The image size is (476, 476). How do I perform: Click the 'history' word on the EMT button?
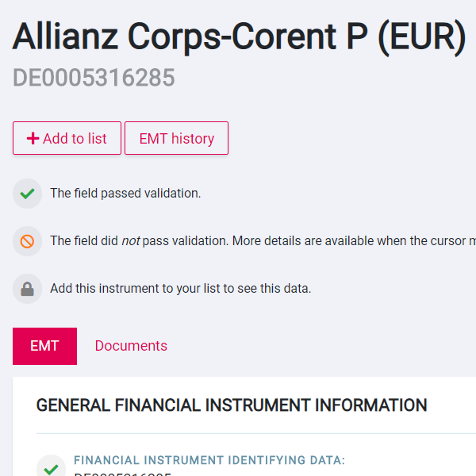[193, 139]
